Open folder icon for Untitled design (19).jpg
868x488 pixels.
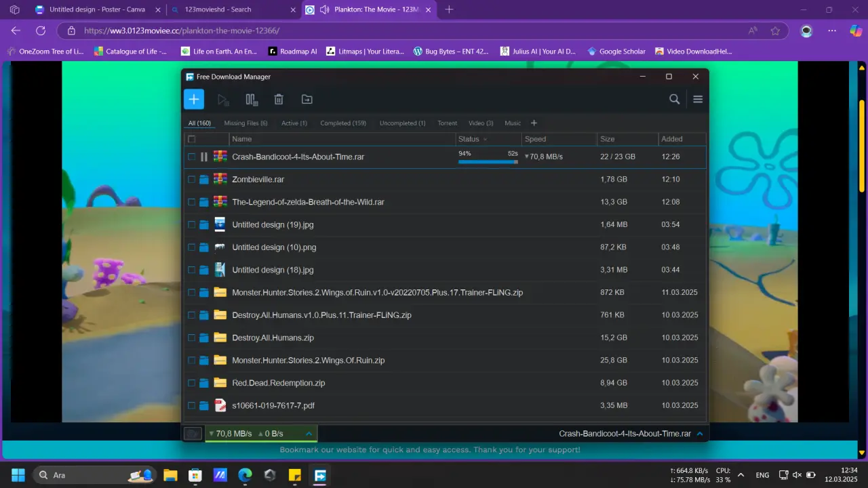204,224
